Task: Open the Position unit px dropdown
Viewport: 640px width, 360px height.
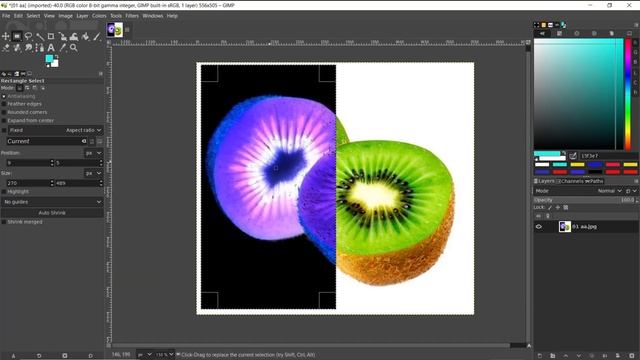Action: click(93, 153)
